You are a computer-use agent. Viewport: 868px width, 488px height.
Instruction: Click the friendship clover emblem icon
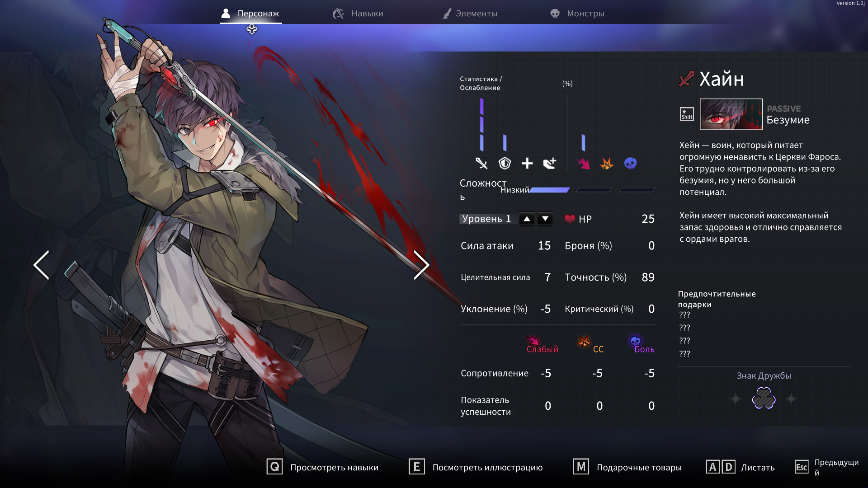(x=764, y=399)
